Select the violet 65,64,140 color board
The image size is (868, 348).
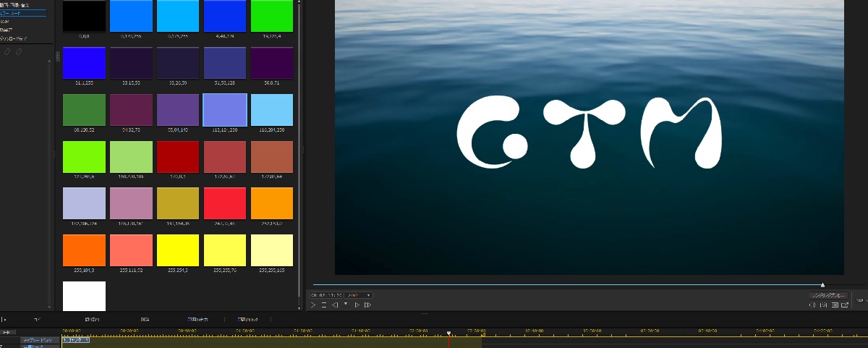point(178,110)
